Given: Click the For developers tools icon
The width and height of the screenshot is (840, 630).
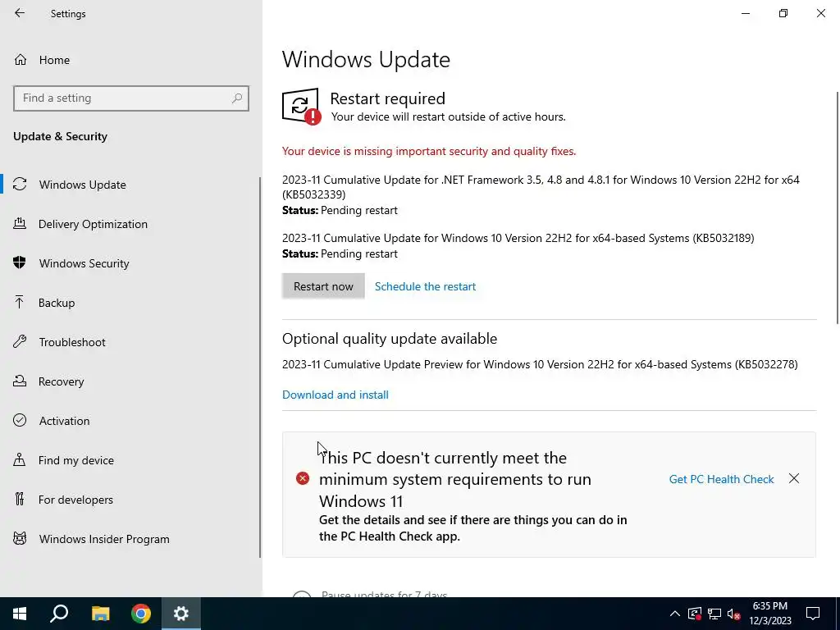Looking at the screenshot, I should tap(20, 499).
